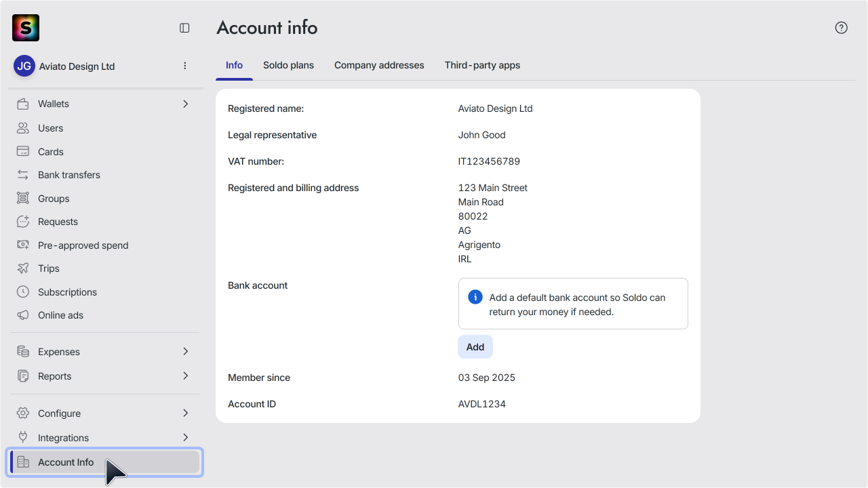This screenshot has height=488, width=868.
Task: Click the Soldo logo icon
Action: coord(26,28)
